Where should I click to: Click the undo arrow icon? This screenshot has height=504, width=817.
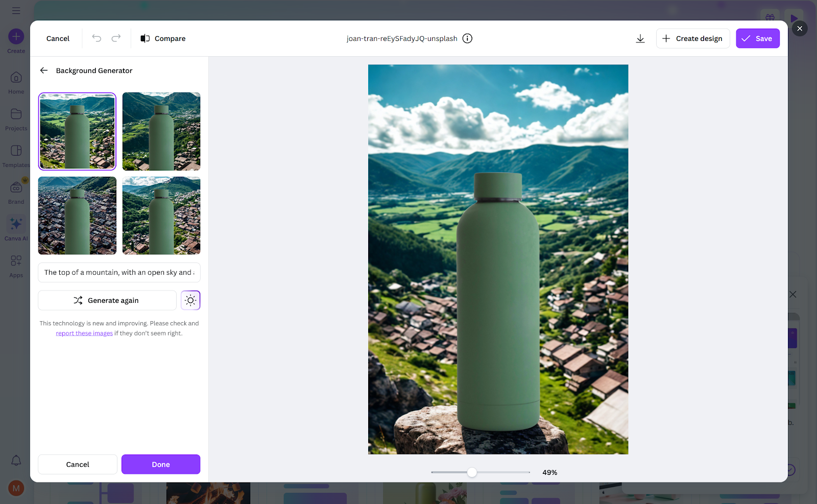tap(97, 38)
